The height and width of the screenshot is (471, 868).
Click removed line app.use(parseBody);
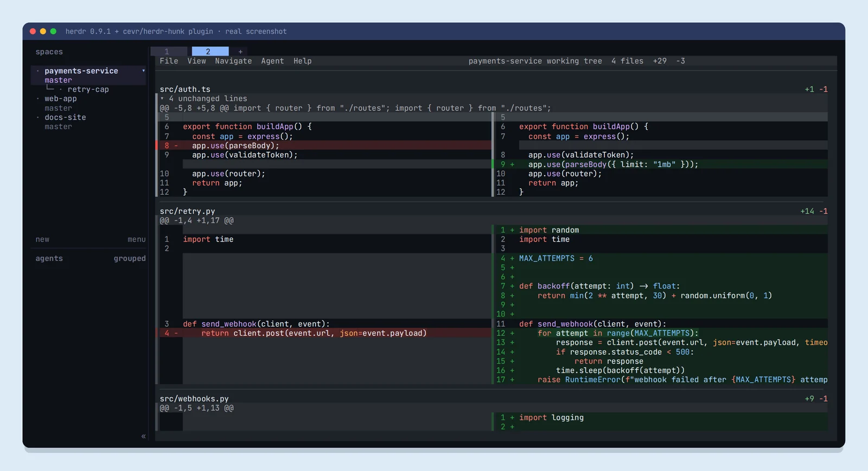pyautogui.click(x=324, y=145)
